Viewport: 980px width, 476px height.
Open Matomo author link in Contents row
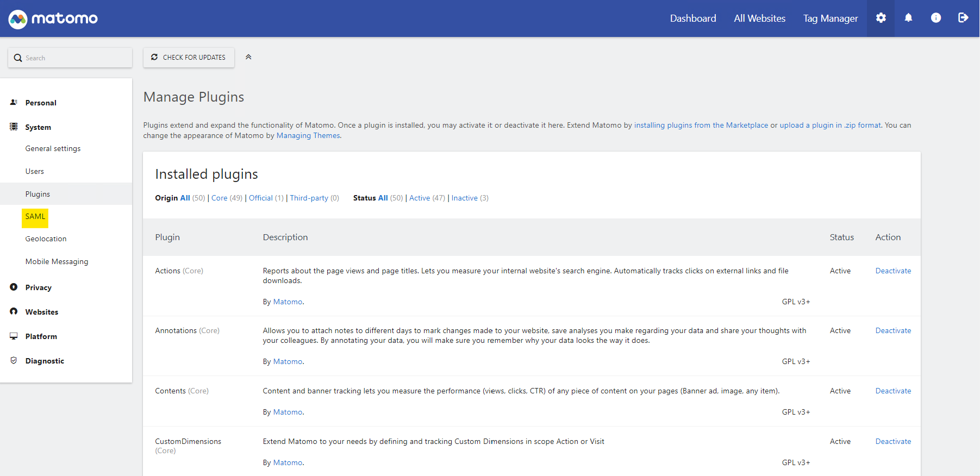[x=288, y=412]
